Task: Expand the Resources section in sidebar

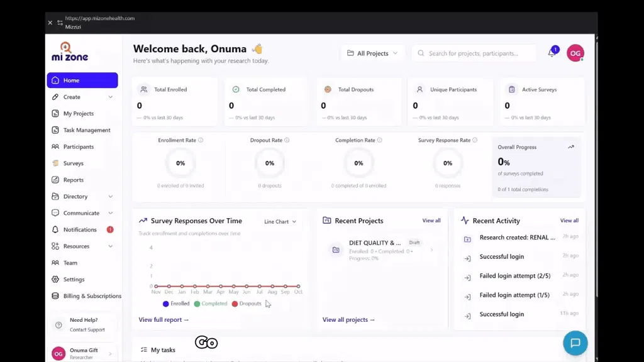Action: pyautogui.click(x=82, y=246)
